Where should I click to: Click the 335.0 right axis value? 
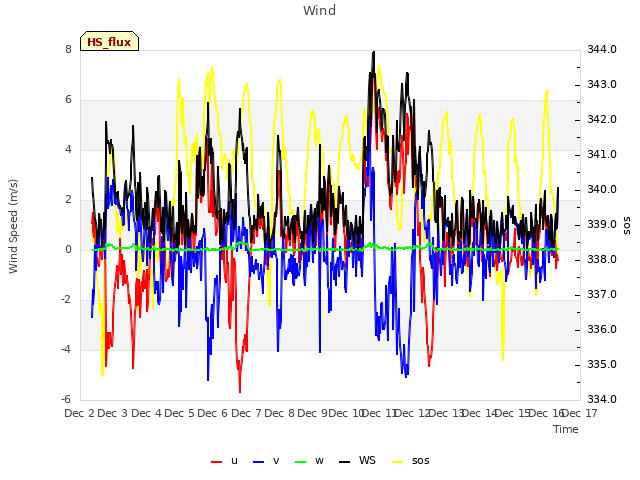tap(602, 364)
